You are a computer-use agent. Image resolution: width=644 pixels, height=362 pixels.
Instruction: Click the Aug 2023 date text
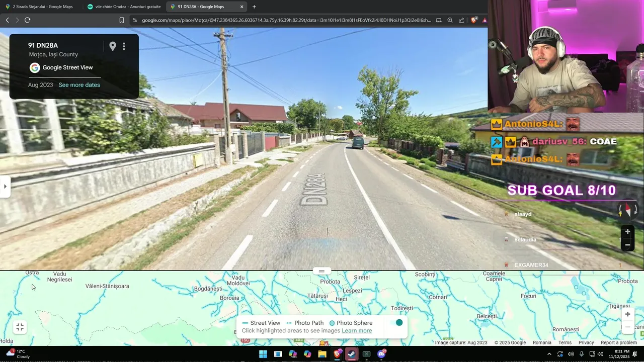coord(40,85)
